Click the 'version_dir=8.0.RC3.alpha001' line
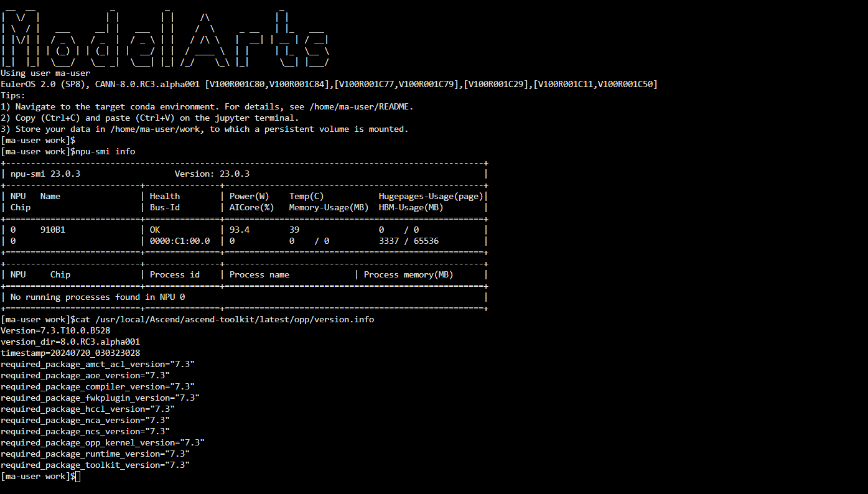 click(70, 342)
